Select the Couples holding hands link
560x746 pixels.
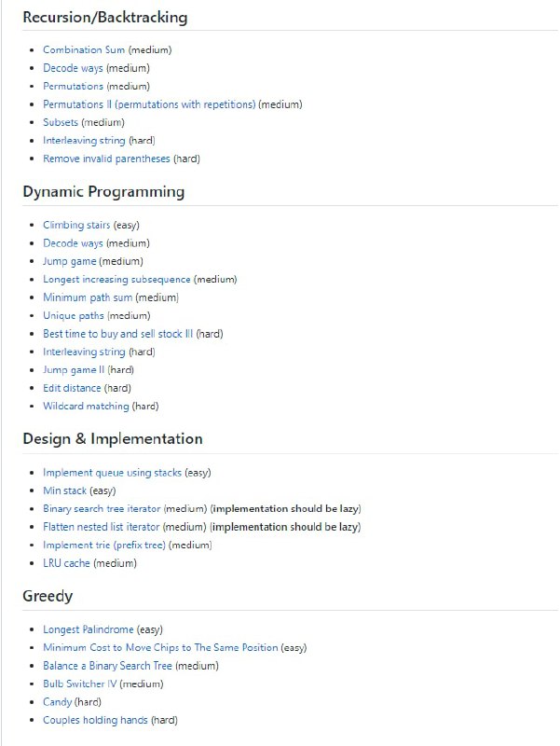point(95,720)
